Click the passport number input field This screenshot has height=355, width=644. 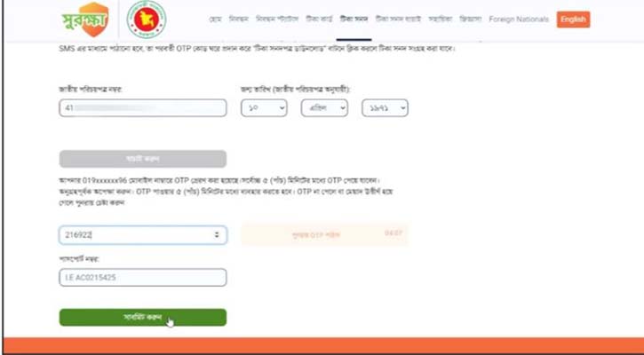pyautogui.click(x=143, y=278)
